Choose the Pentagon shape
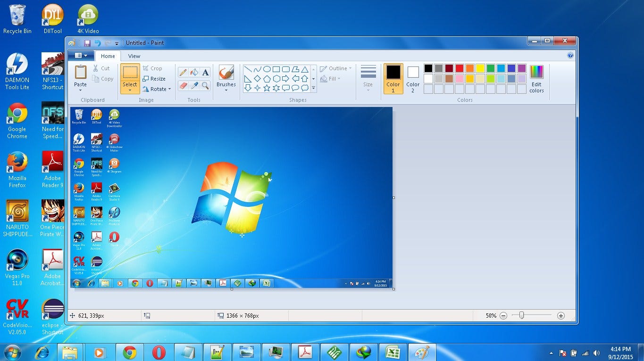This screenshot has height=361, width=644. (x=267, y=79)
